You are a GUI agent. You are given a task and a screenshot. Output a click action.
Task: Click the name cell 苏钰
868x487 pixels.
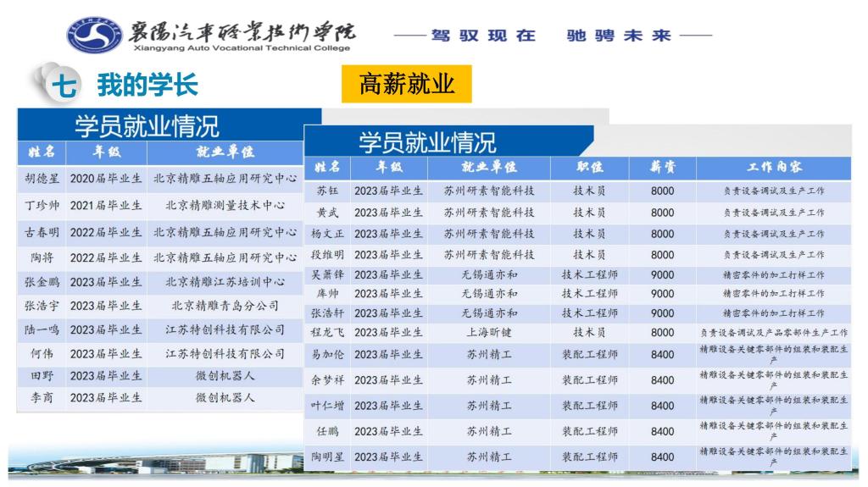(x=327, y=191)
